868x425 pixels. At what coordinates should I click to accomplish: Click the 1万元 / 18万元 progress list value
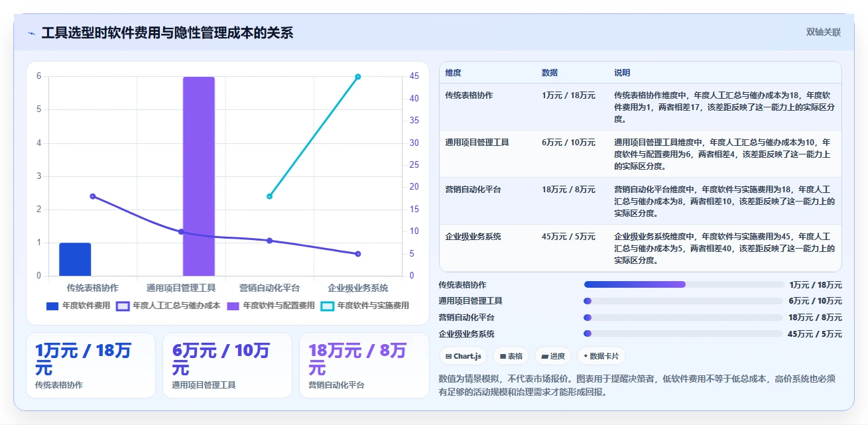[x=816, y=285]
